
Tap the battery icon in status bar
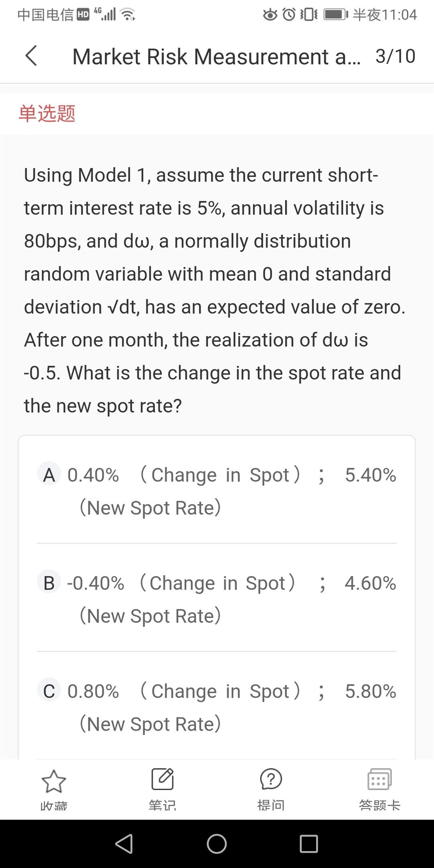(x=336, y=15)
